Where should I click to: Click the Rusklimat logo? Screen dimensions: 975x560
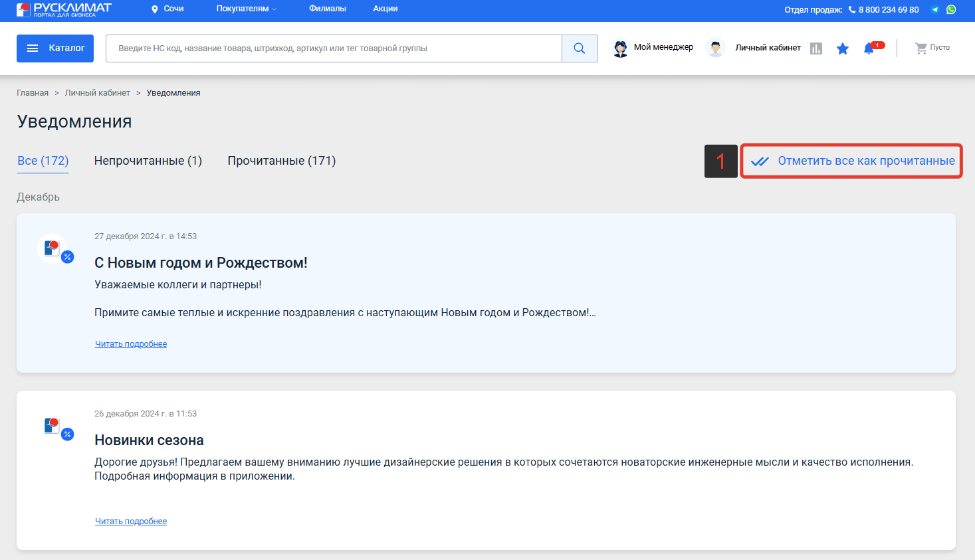point(64,9)
